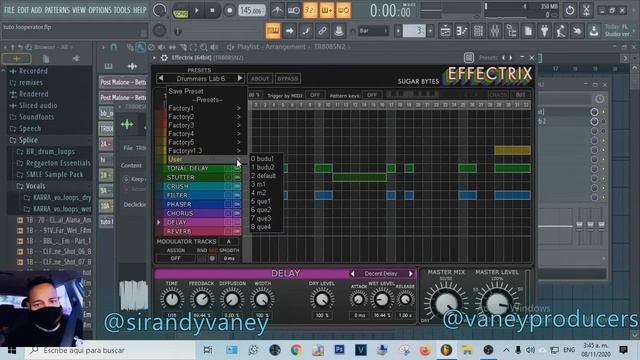Select user preset '5 que1'
The height and width of the screenshot is (360, 640).
(x=266, y=201)
